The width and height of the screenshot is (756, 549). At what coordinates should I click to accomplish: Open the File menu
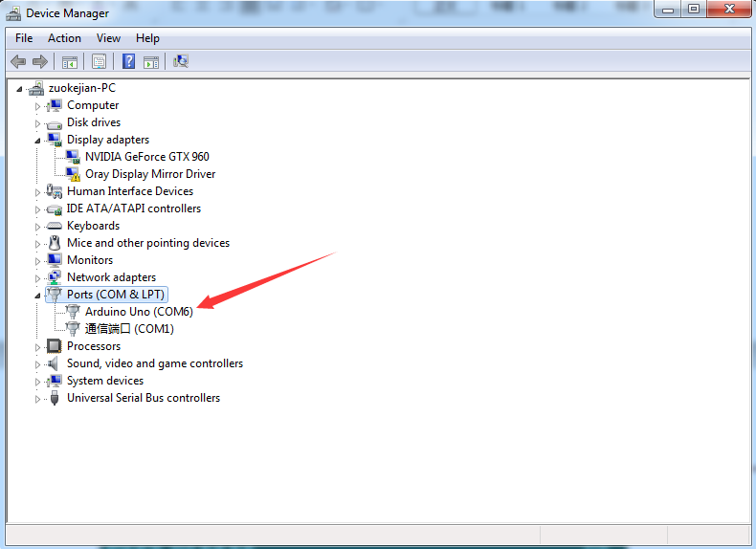click(24, 38)
